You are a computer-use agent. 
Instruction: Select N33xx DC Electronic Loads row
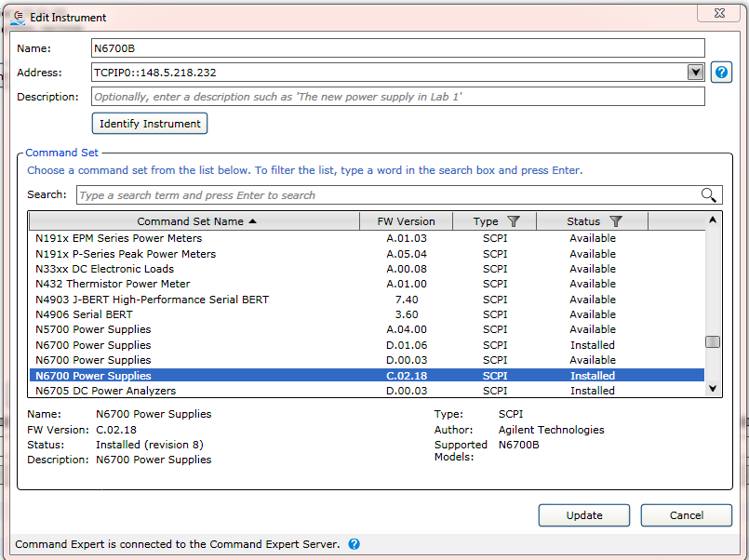pyautogui.click(x=367, y=269)
